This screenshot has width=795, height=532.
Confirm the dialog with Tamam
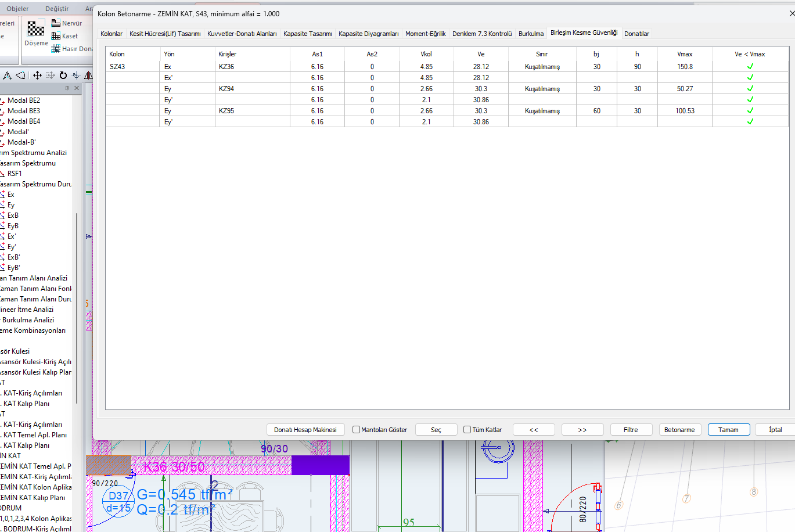[729, 430]
